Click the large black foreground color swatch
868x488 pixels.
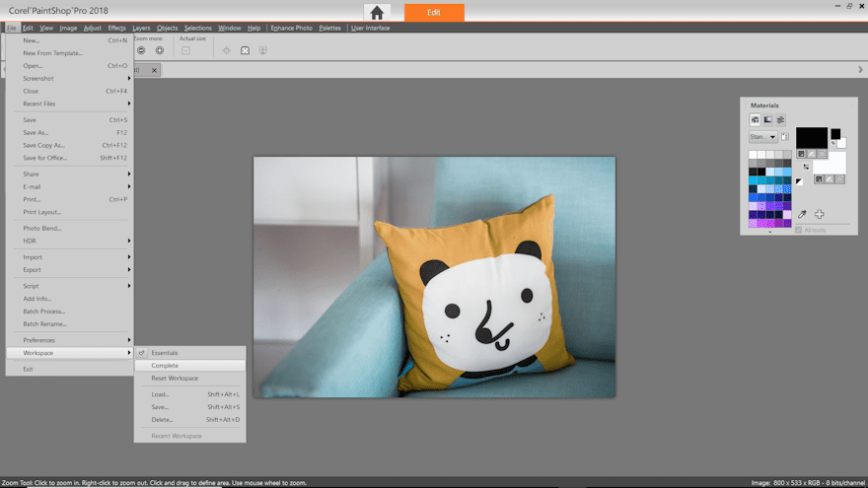pos(811,137)
